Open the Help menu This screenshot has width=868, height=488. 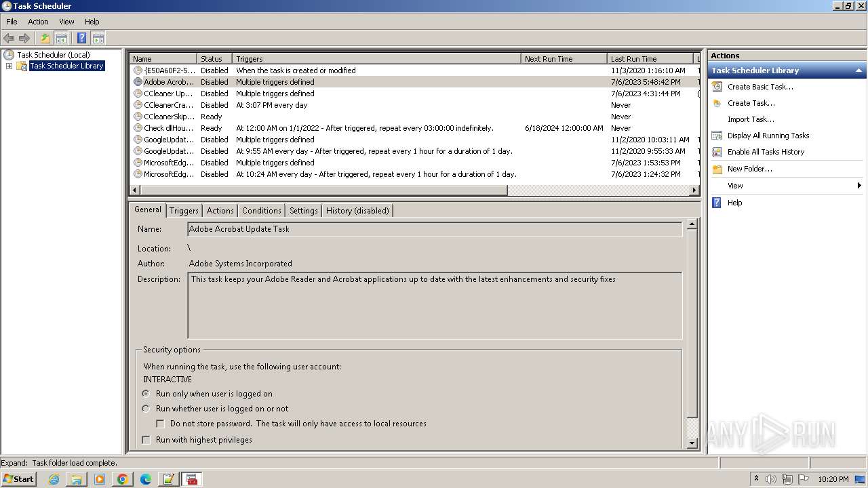coord(92,22)
